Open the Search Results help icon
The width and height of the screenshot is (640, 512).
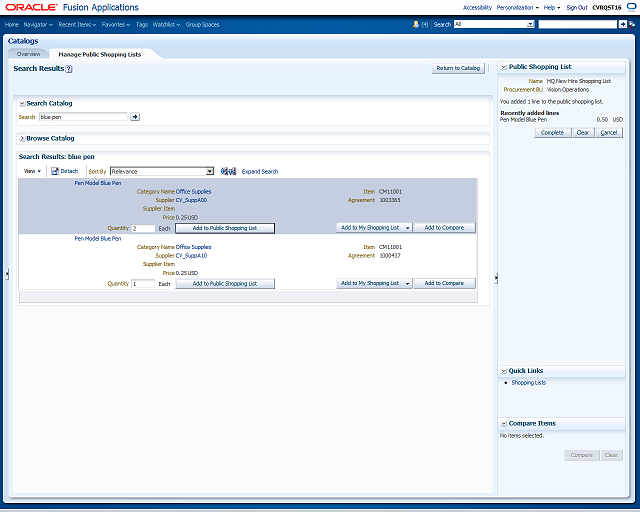[69, 69]
